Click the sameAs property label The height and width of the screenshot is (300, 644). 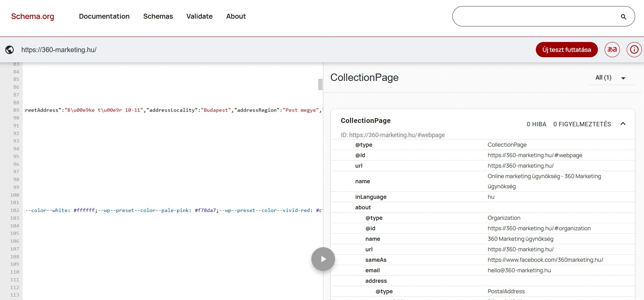coord(376,260)
